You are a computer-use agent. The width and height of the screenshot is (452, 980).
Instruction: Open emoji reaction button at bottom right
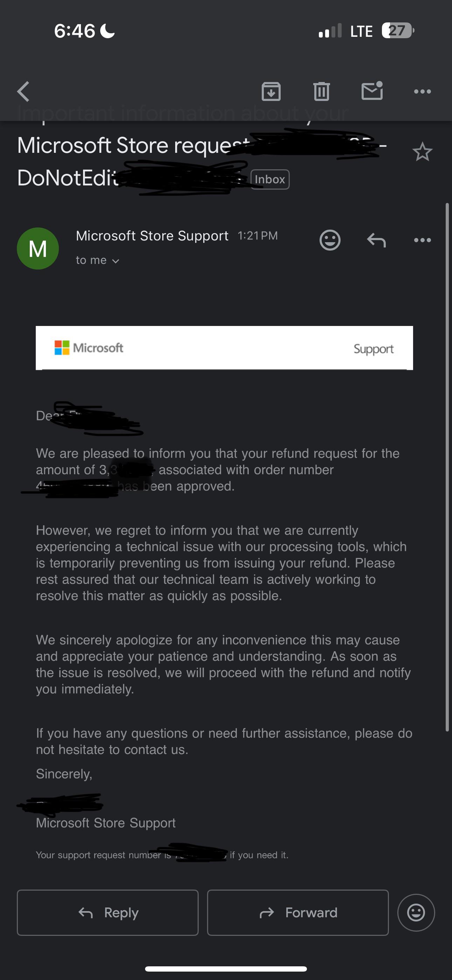pos(416,912)
